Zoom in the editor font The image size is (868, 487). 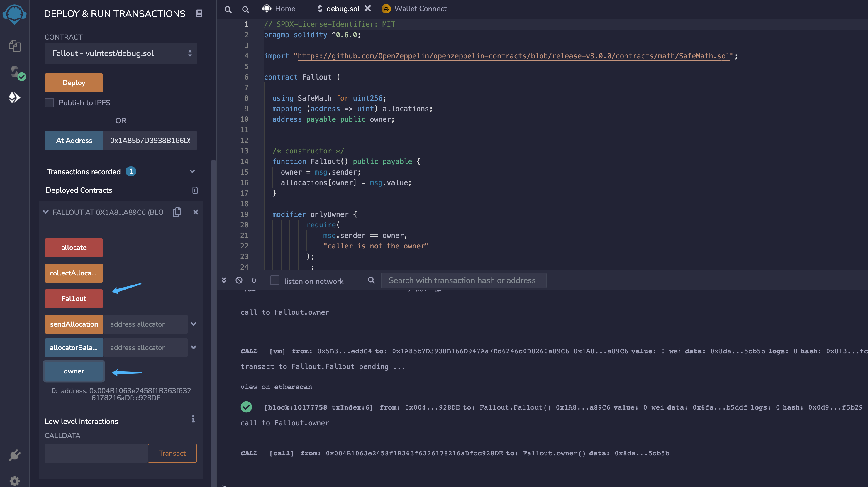tap(246, 9)
